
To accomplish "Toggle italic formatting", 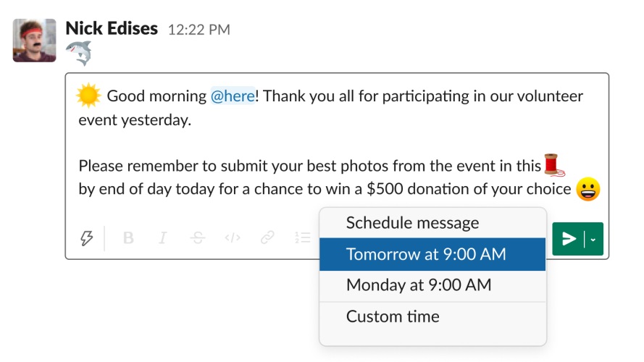I will 163,237.
